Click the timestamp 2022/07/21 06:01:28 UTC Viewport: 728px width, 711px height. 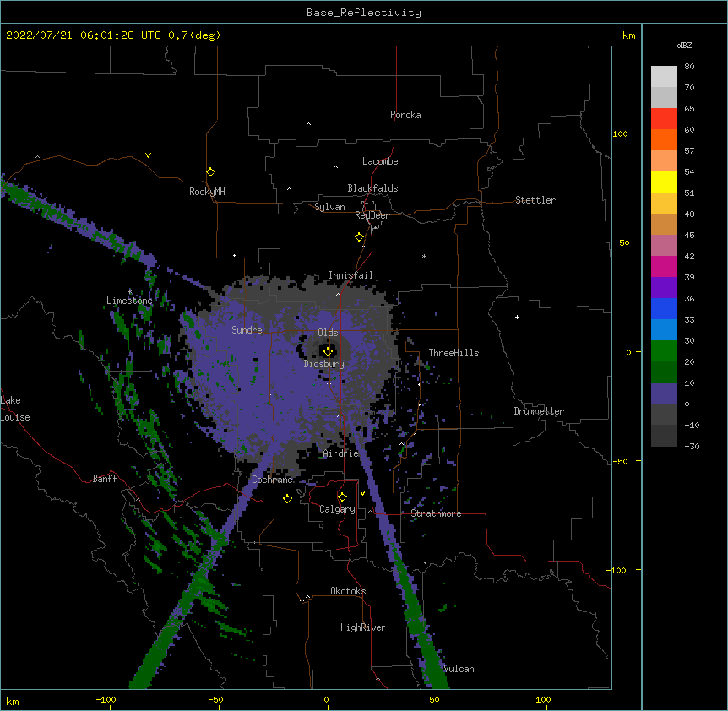click(x=84, y=35)
